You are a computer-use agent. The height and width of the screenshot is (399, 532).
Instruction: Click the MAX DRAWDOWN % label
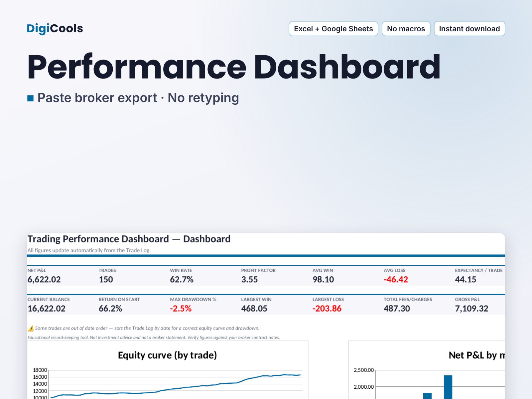tap(193, 299)
